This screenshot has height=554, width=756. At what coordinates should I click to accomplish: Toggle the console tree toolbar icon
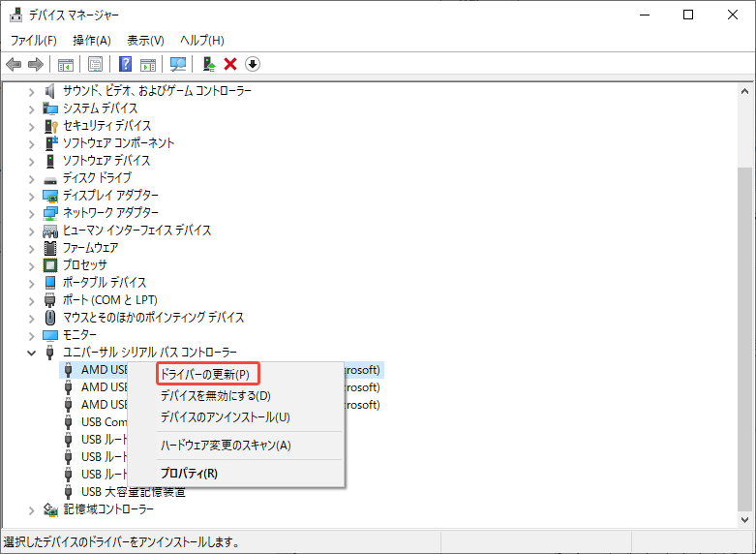tap(65, 64)
